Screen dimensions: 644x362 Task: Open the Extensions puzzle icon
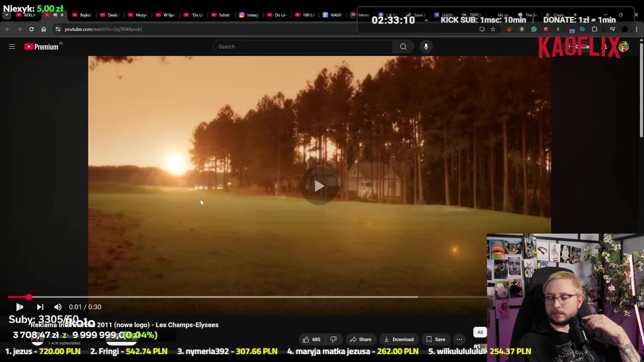pyautogui.click(x=594, y=29)
